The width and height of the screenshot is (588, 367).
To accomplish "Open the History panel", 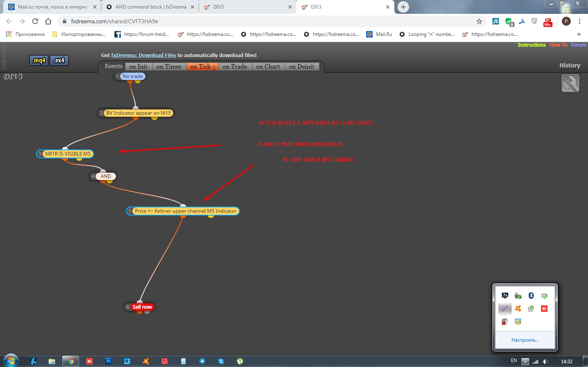I will pos(570,65).
